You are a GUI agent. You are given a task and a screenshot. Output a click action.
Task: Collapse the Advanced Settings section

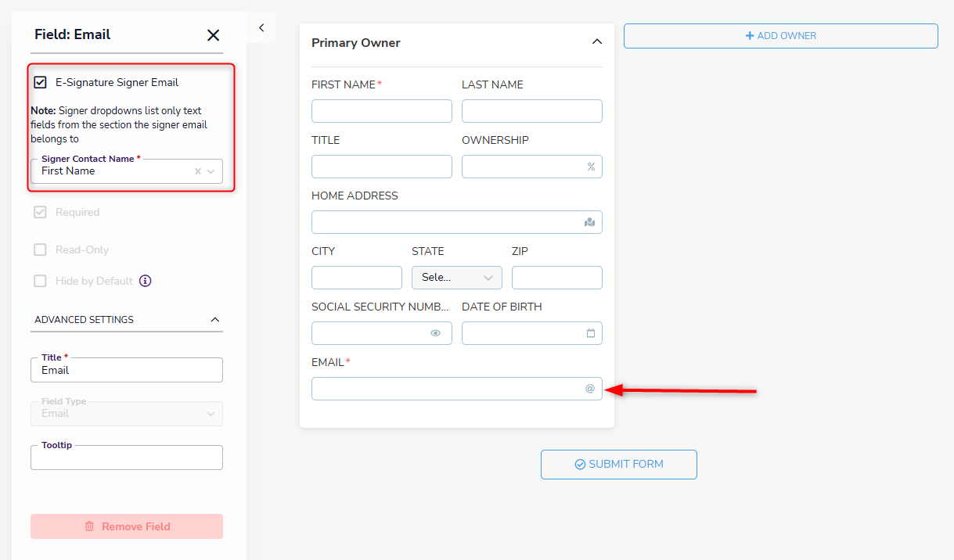coord(215,320)
